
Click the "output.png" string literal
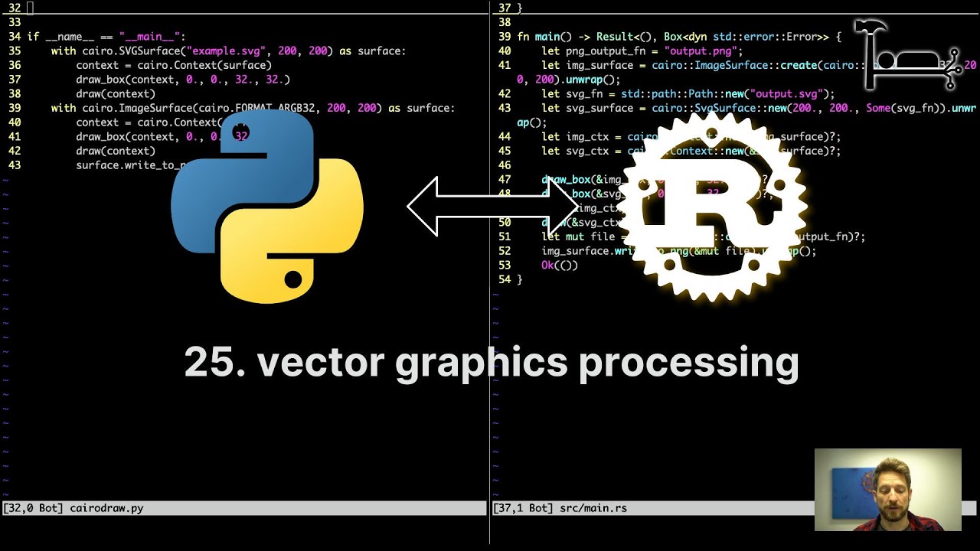click(x=701, y=51)
